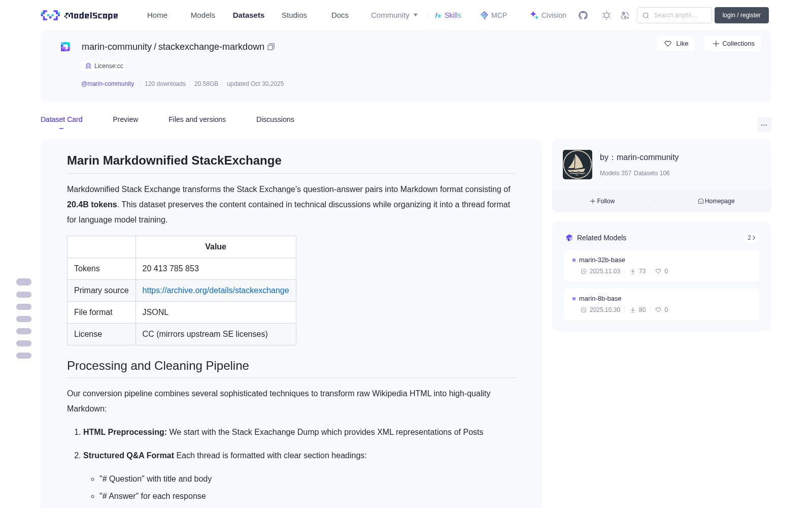Screen dimensions: 812x508
Task: Switch to the Discussions tab
Action: [275, 119]
